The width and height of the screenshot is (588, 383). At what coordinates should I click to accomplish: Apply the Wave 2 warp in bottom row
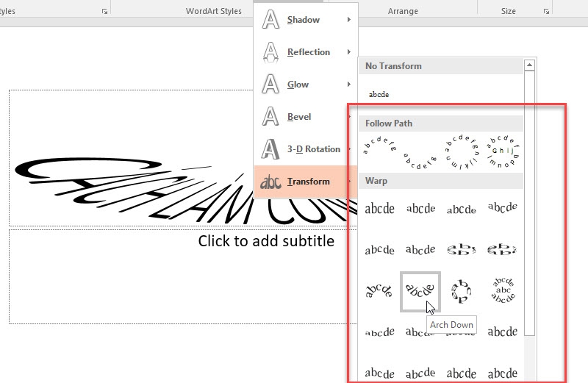coord(420,373)
